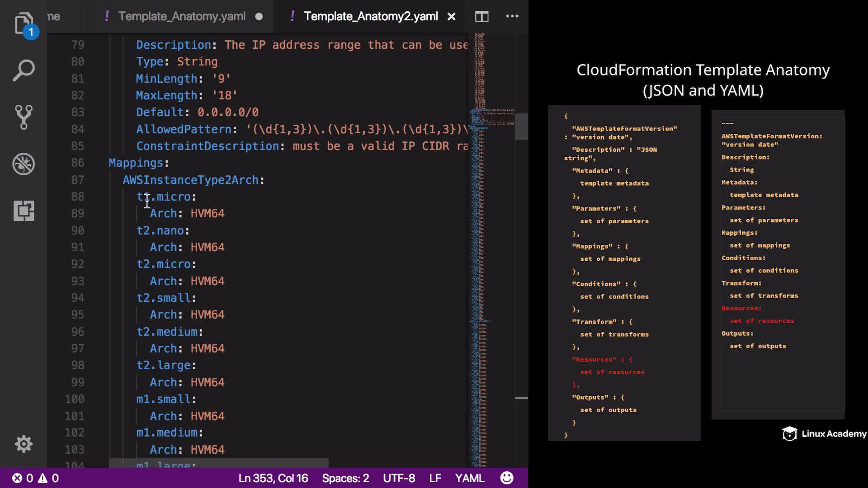Viewport: 868px width, 488px height.
Task: Click the errors and warnings indicator
Action: (35, 478)
